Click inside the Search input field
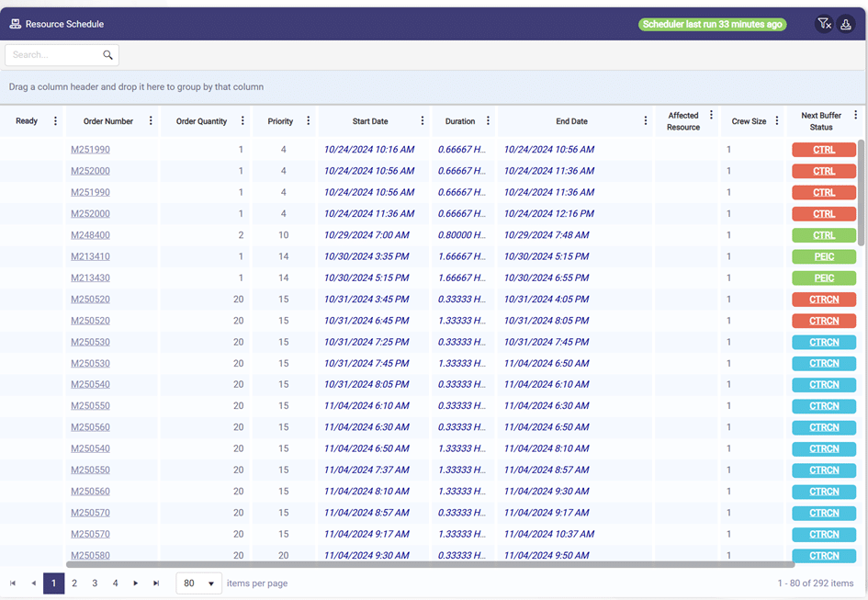868x600 pixels. click(55, 54)
